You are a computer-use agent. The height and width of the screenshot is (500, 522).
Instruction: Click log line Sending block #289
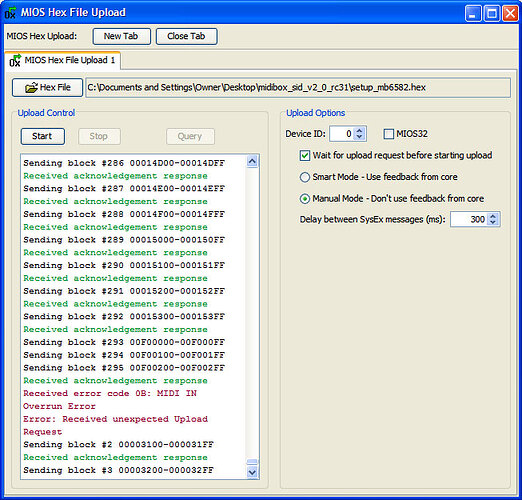coord(124,240)
